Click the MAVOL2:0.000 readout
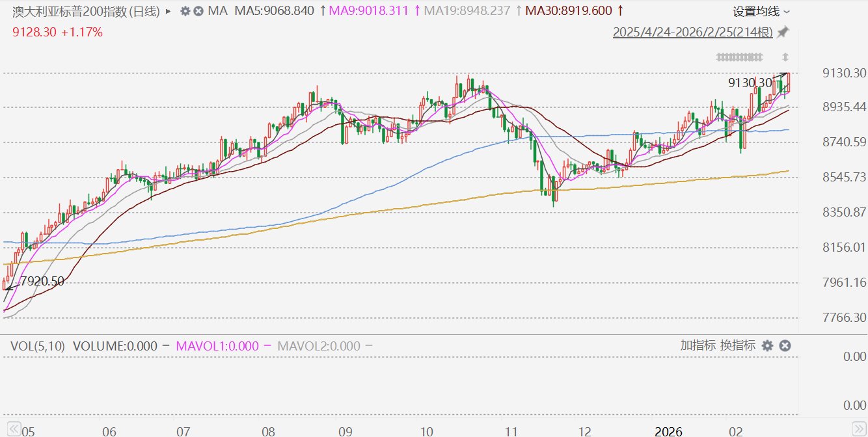Viewport: 868px width, 437px height. point(319,346)
